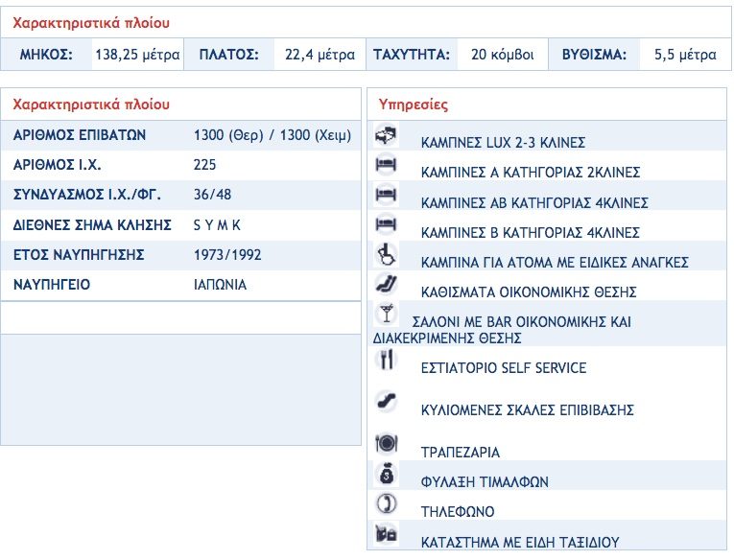734x560 pixels.
Task: Click the ΜΗΚΟΣ label
Action: (x=46, y=55)
